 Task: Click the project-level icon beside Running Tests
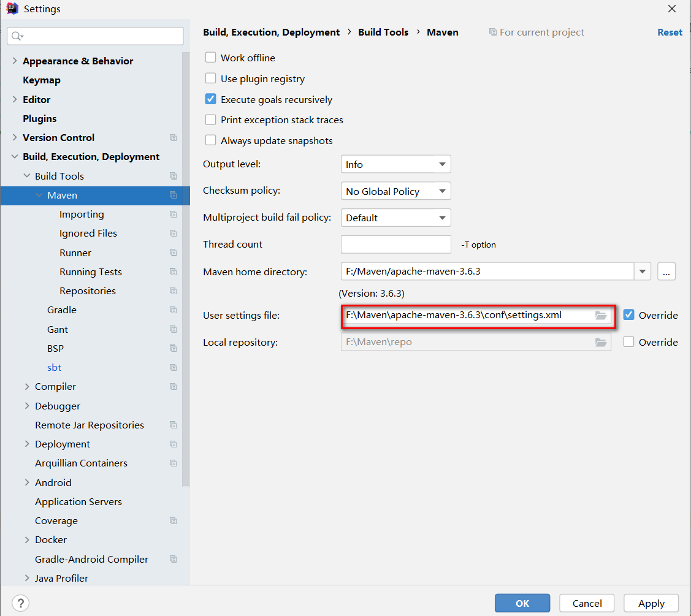173,272
